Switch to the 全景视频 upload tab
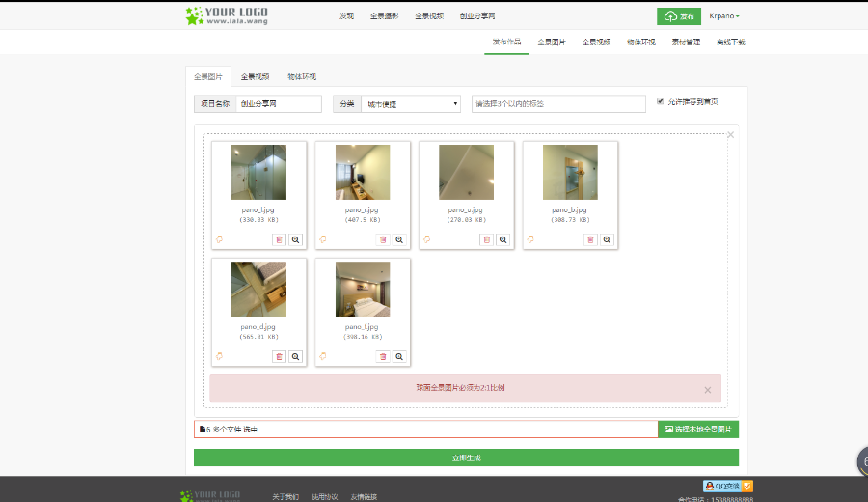Viewport: 868px width, 502px height. [x=255, y=76]
